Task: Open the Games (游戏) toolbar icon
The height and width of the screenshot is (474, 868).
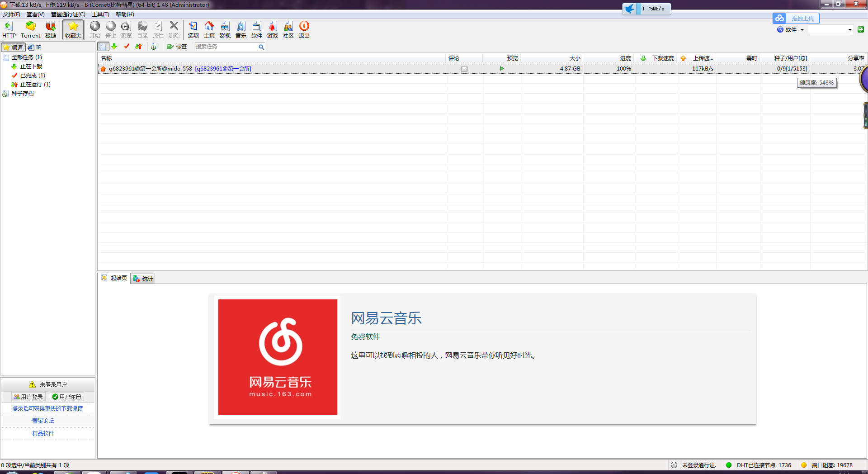Action: click(x=272, y=29)
